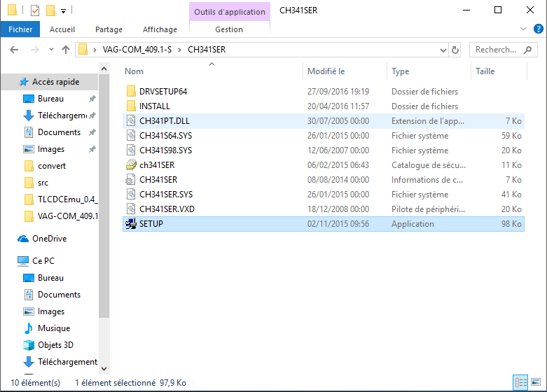547x392 pixels.
Task: Select the Outils d'application contextual tab
Action: pyautogui.click(x=230, y=11)
